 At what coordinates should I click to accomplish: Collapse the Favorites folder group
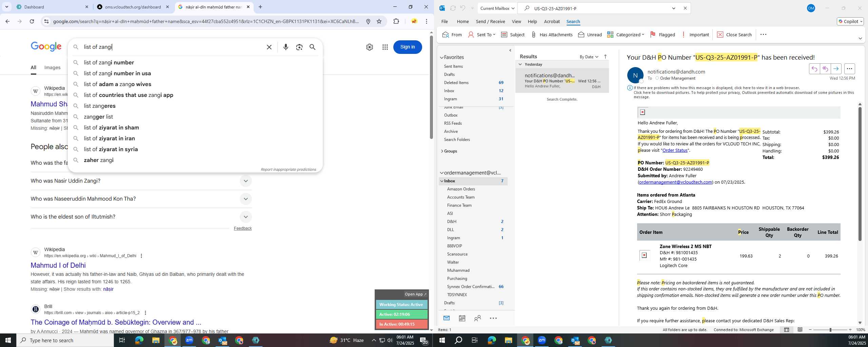441,57
